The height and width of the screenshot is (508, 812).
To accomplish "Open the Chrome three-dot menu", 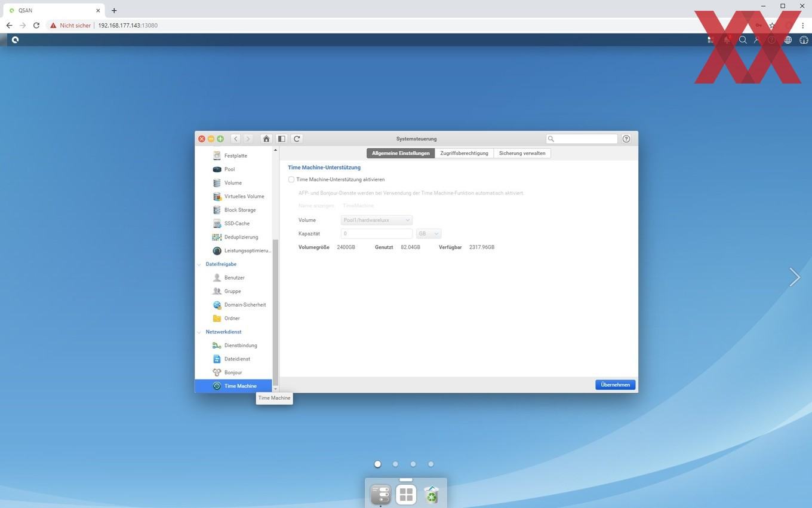I will [x=803, y=26].
